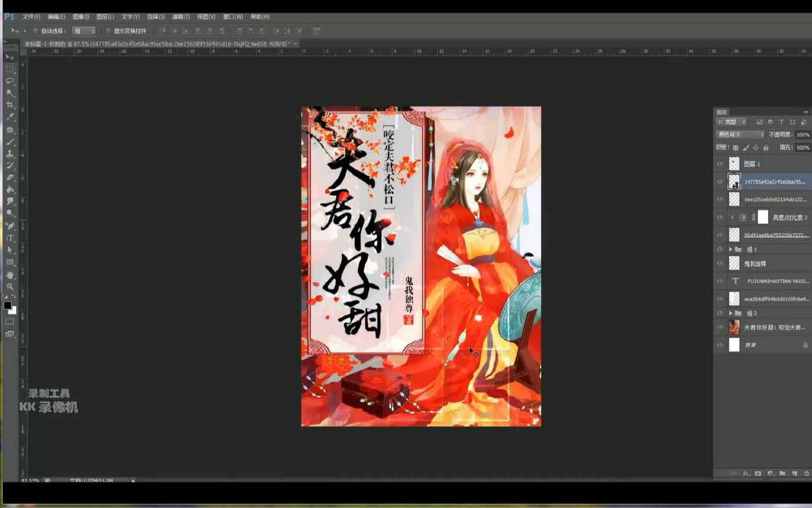The width and height of the screenshot is (812, 508).
Task: Enable the 自动选择 checkbox
Action: click(x=35, y=31)
